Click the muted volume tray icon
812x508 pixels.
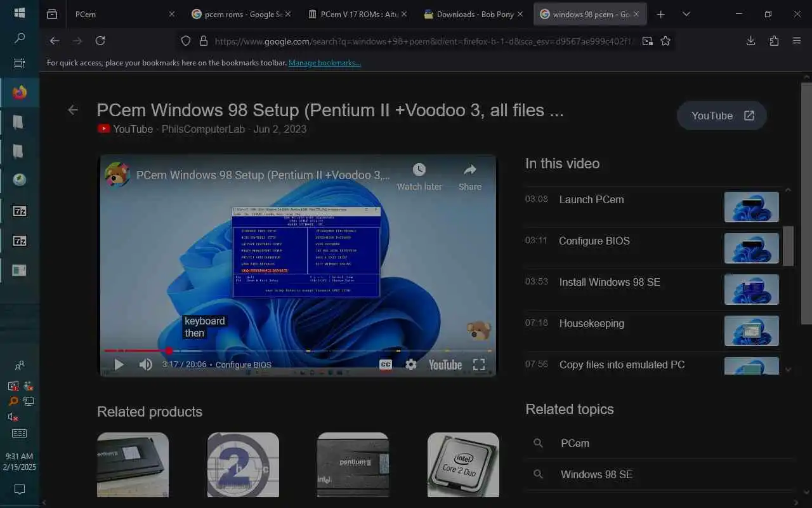point(13,417)
